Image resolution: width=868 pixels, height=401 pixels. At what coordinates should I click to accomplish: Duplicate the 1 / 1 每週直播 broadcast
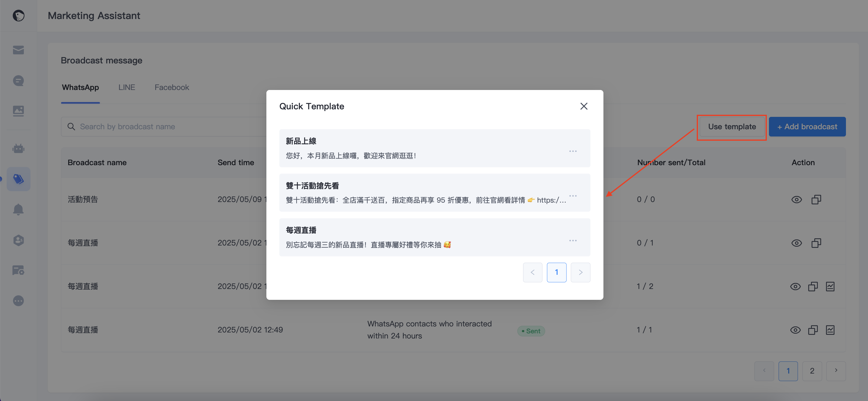point(813,330)
